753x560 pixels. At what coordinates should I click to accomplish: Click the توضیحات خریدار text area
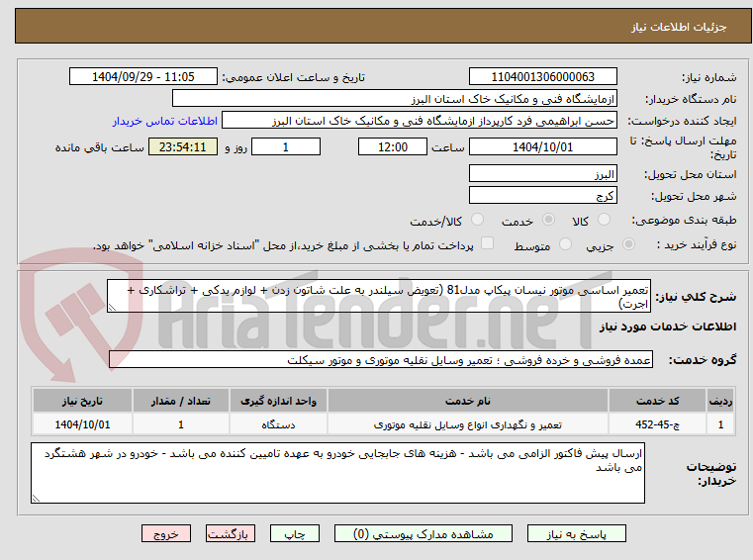(337, 473)
